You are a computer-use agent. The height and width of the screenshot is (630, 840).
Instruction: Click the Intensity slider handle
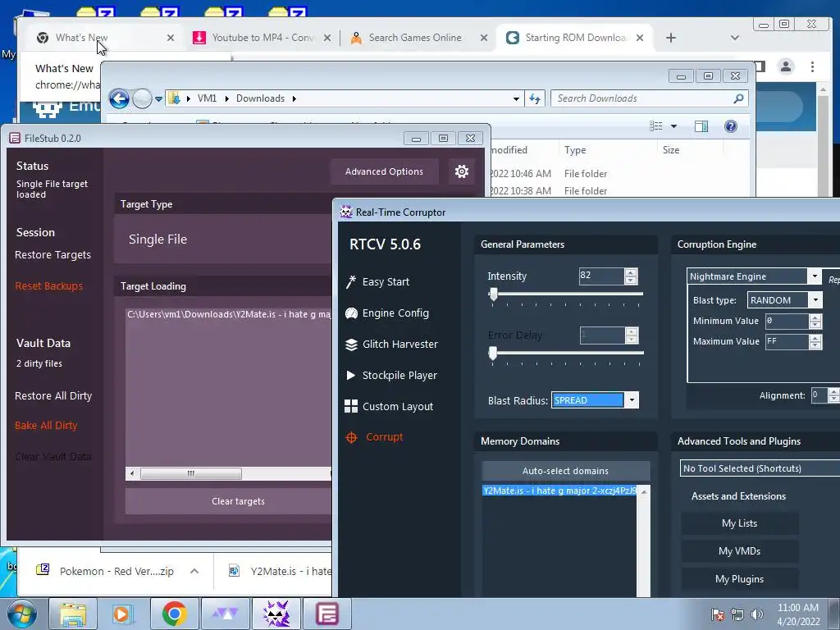pyautogui.click(x=493, y=294)
